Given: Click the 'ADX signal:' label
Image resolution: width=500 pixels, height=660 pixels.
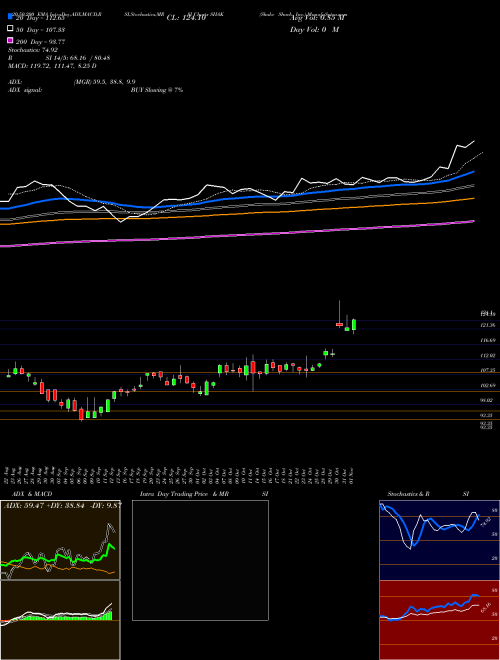Looking at the screenshot, I should pos(25,90).
